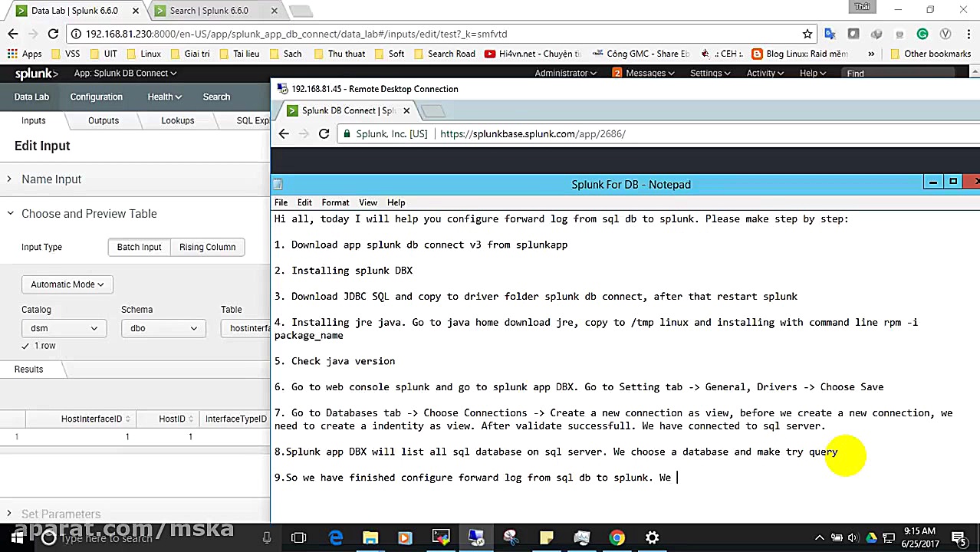Image resolution: width=980 pixels, height=552 pixels.
Task: Go to Data Lab navigation item
Action: 31,97
